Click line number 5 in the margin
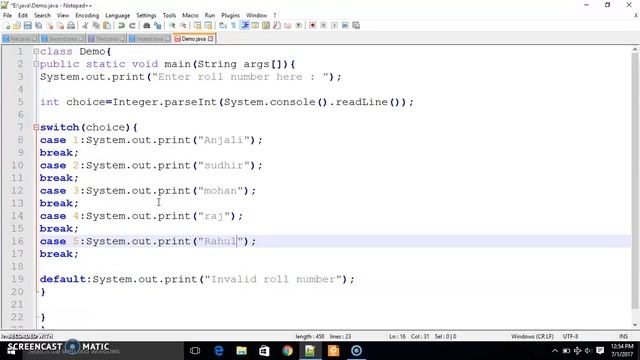Image resolution: width=640 pixels, height=360 pixels. 20,102
